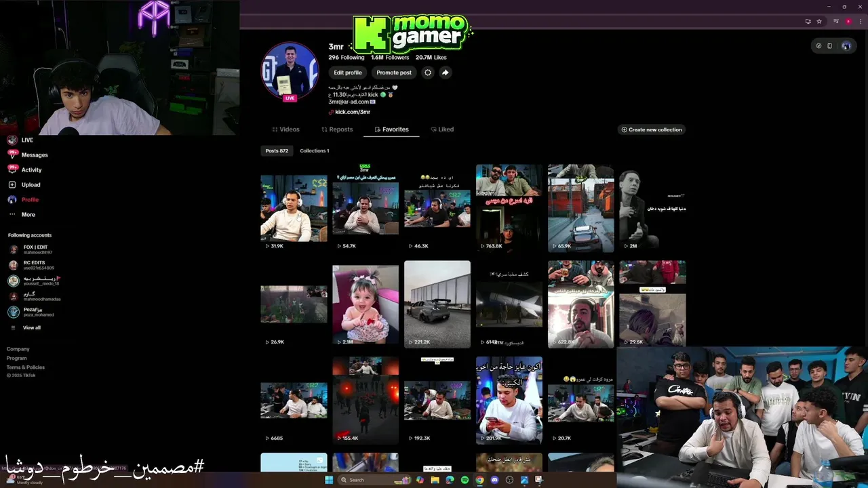Open Discord from the taskbar
The image size is (868, 488).
(x=494, y=480)
